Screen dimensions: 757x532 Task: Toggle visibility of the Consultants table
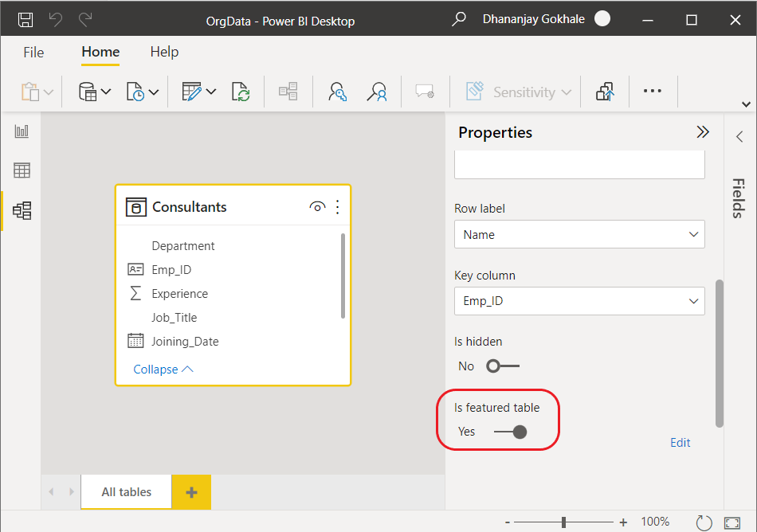coord(317,206)
